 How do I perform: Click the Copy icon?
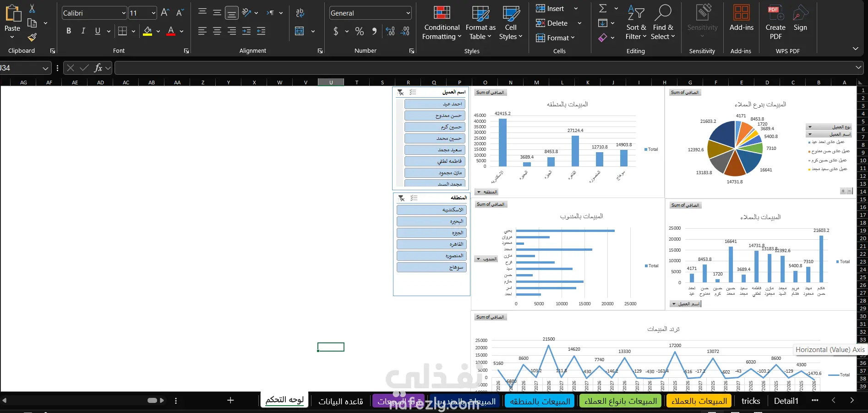tap(32, 23)
